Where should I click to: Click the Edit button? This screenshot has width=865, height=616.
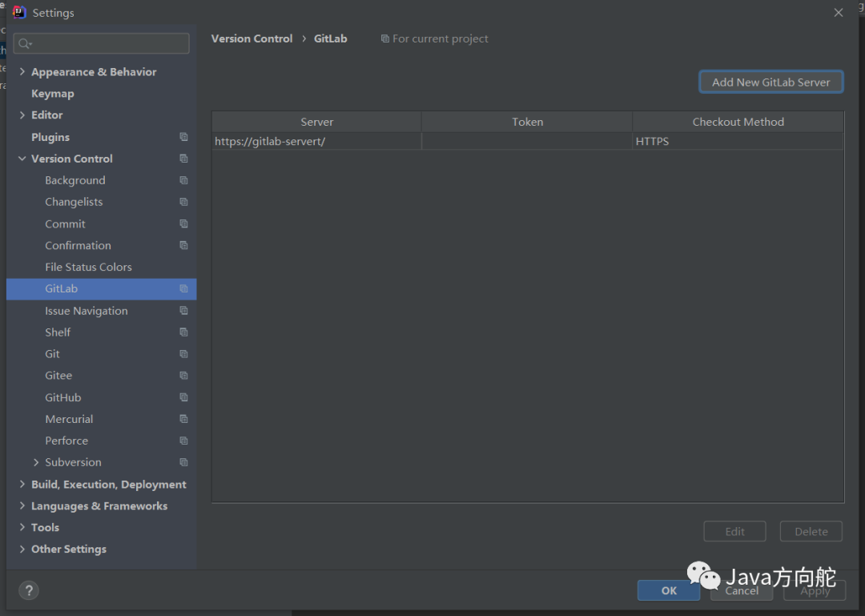point(734,532)
